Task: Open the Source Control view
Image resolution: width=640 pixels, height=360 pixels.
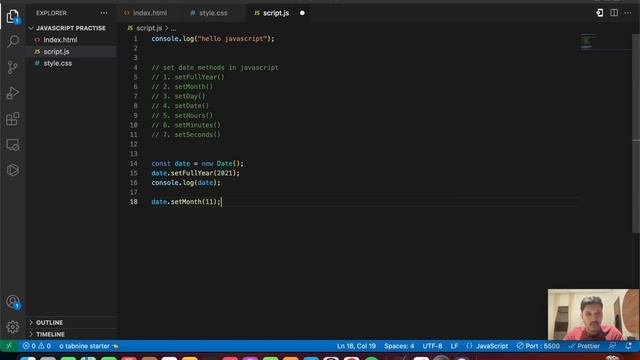Action: 13,67
